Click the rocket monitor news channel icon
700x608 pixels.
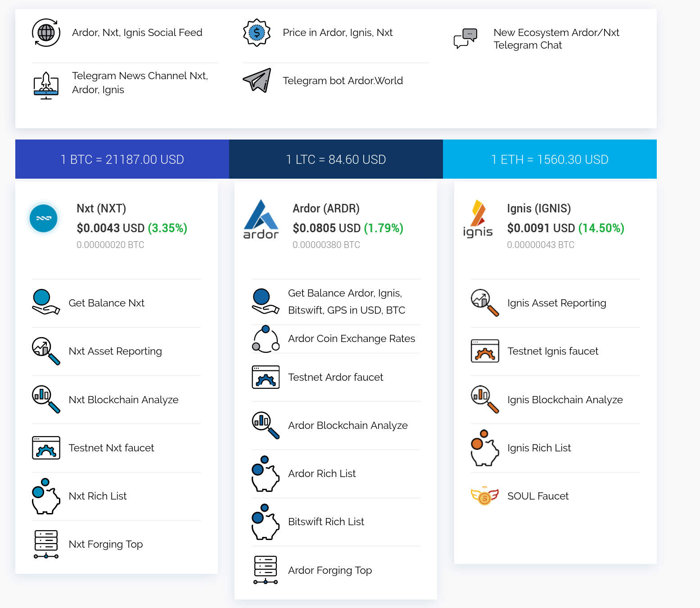46,85
